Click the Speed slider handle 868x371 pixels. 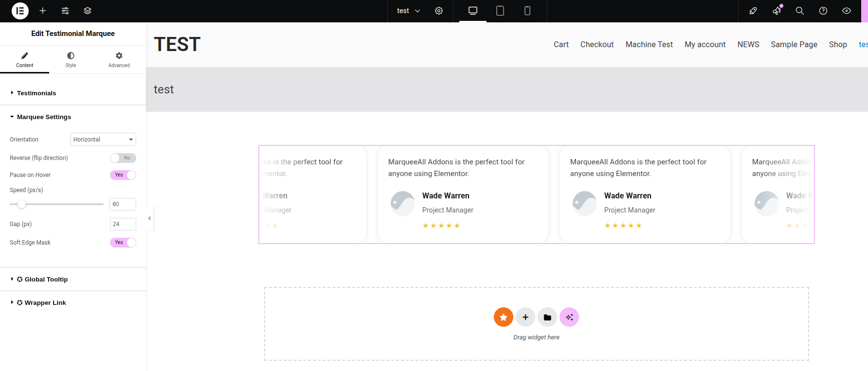21,204
